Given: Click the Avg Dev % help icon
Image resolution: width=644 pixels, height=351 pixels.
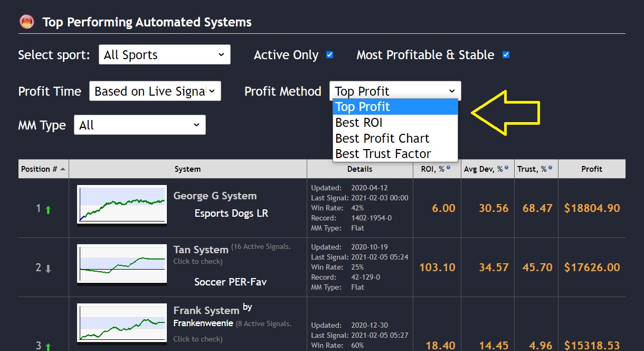Looking at the screenshot, I should pos(506,167).
